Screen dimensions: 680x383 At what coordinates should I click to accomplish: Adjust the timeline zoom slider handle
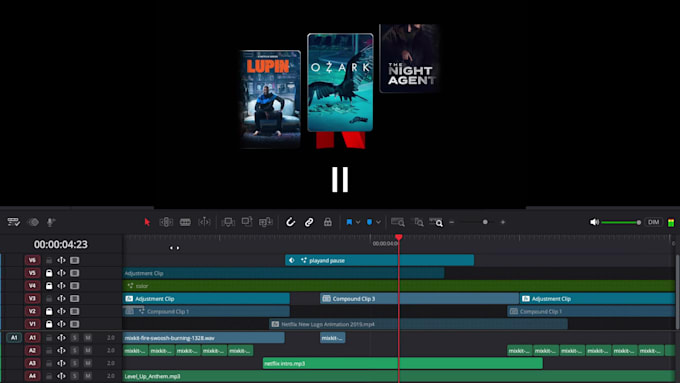[485, 222]
